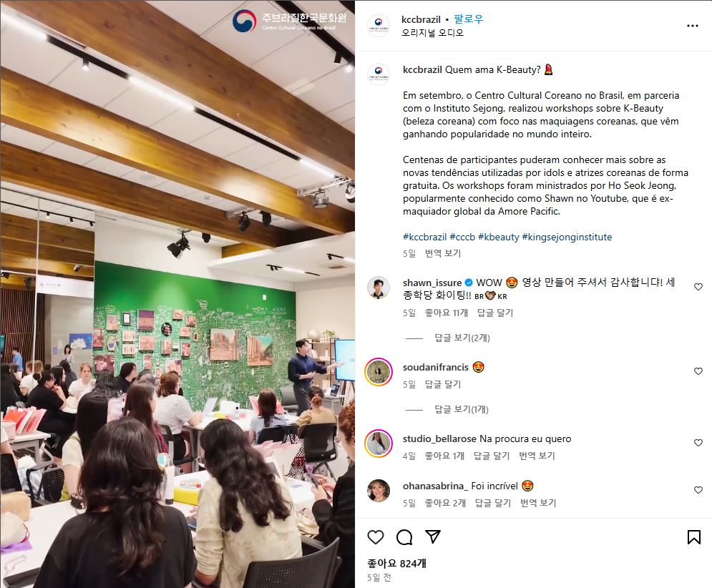712x588 pixels.
Task: Click the workshop video to pause
Action: (x=177, y=294)
